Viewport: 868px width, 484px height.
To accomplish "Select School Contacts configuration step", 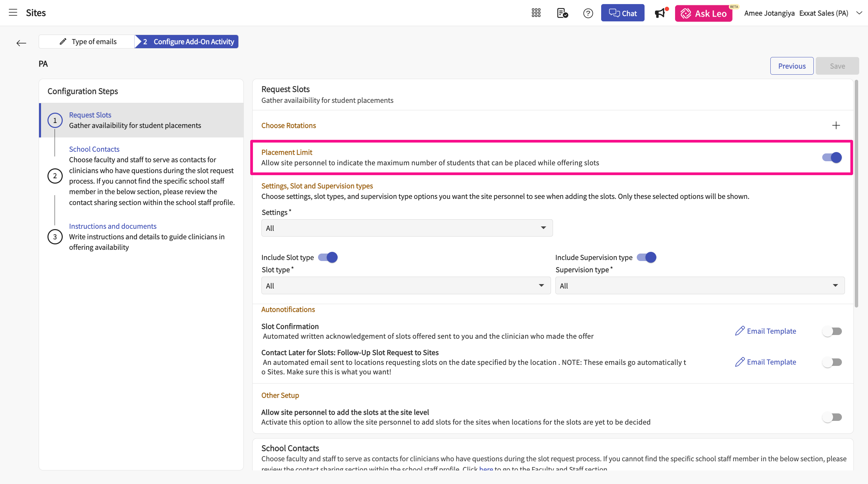I will pyautogui.click(x=94, y=149).
